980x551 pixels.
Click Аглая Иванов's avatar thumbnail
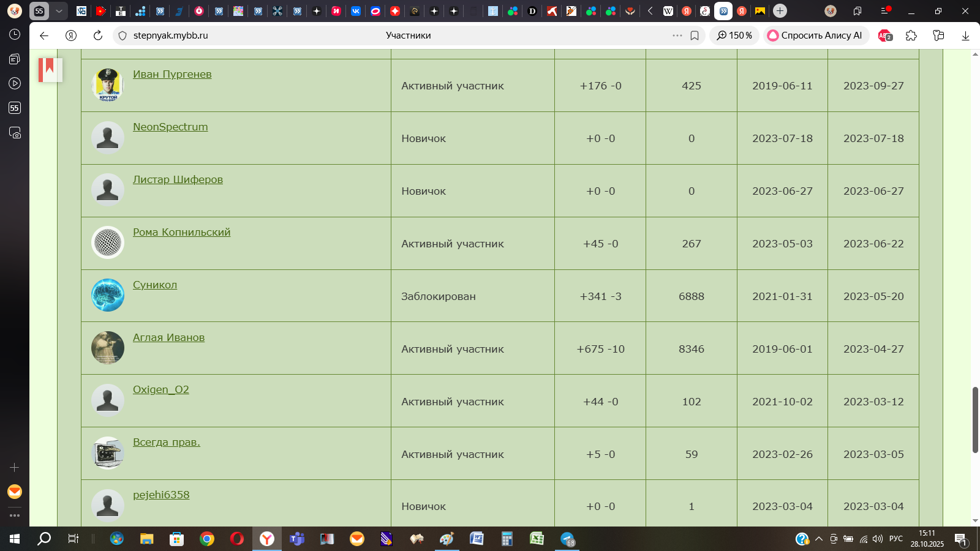(108, 348)
